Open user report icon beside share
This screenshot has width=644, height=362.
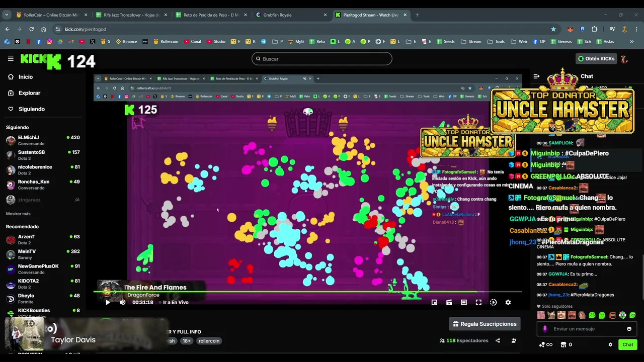tap(514, 340)
